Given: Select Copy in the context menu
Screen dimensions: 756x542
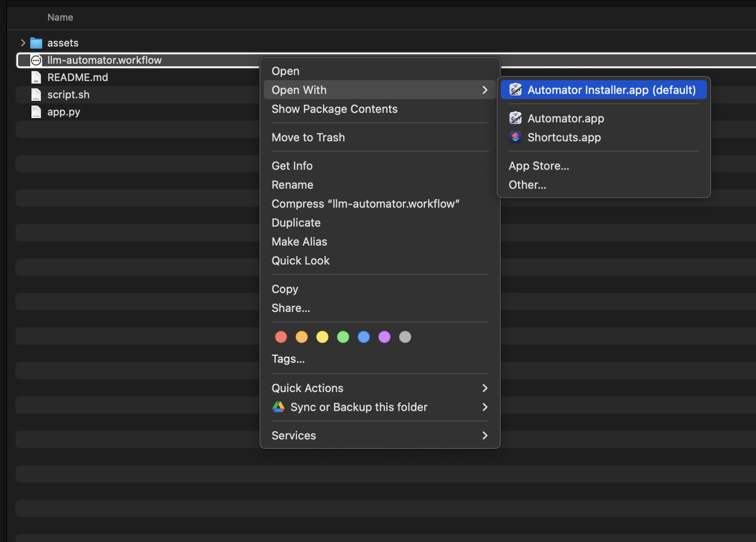Looking at the screenshot, I should pos(380,289).
